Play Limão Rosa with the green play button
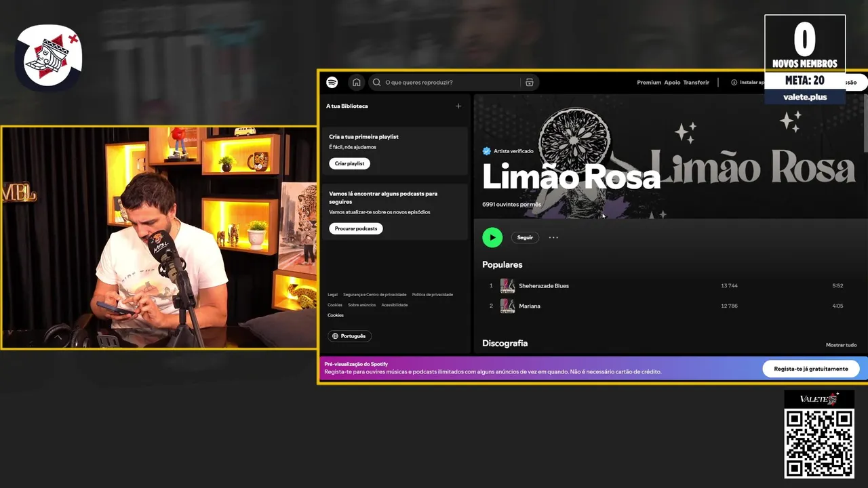Viewport: 868px width, 488px height. [x=492, y=237]
